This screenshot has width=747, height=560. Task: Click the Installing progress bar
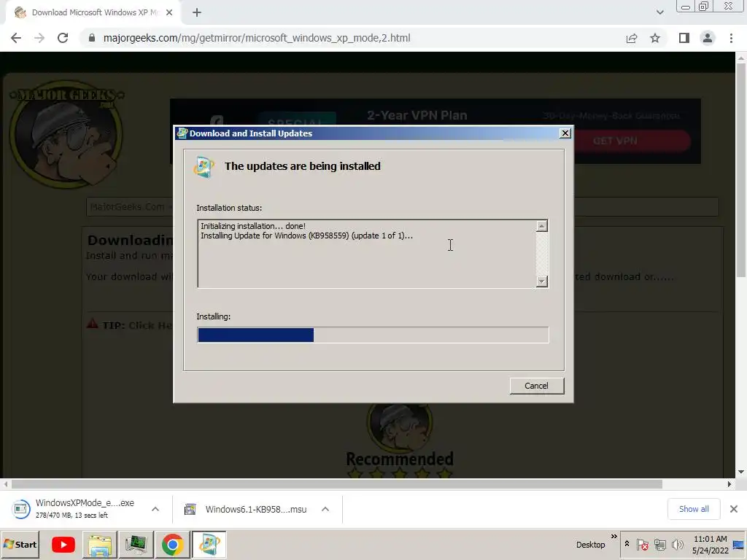tap(373, 335)
